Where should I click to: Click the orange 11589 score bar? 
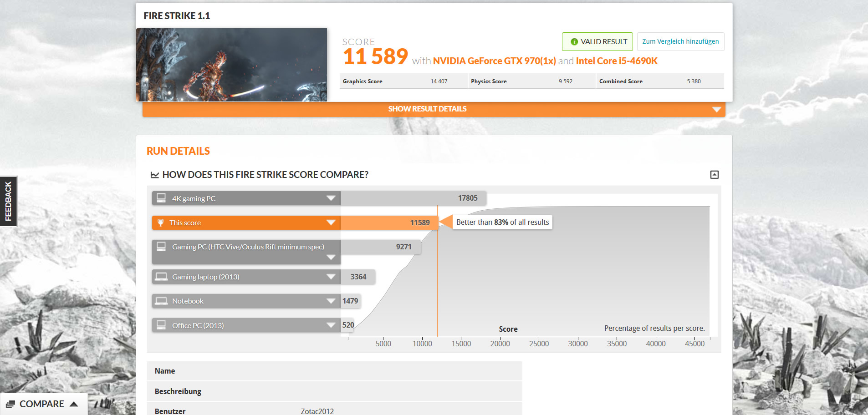pyautogui.click(x=389, y=223)
